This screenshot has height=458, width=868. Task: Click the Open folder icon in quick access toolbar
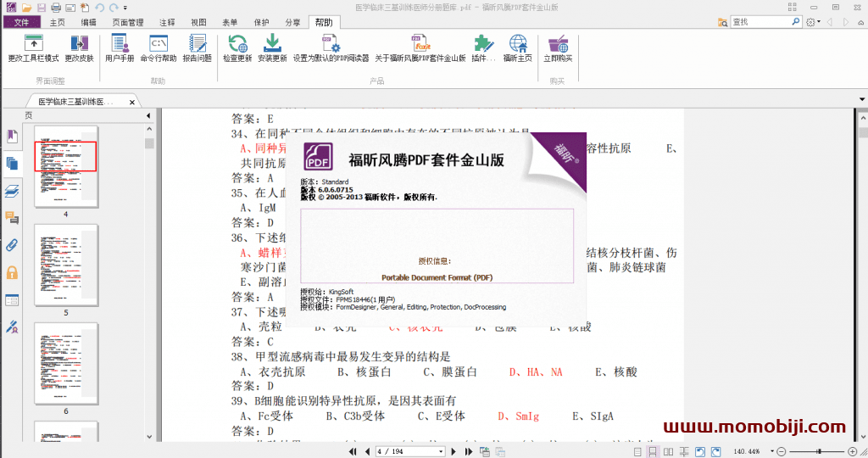(26, 8)
